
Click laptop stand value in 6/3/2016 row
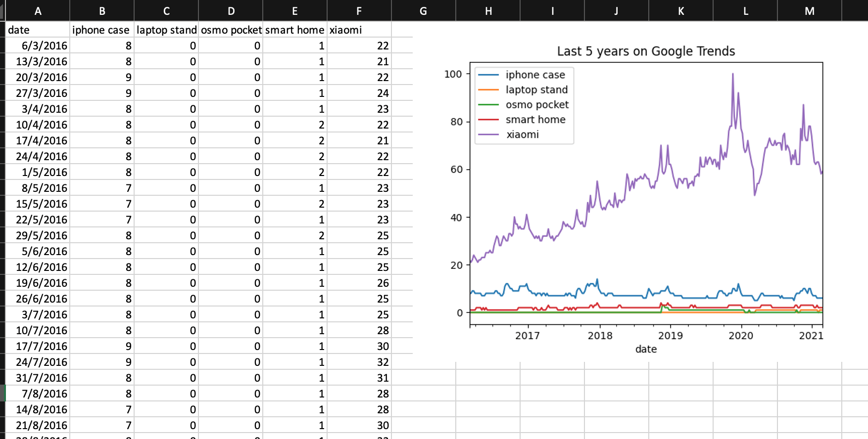[x=166, y=45]
